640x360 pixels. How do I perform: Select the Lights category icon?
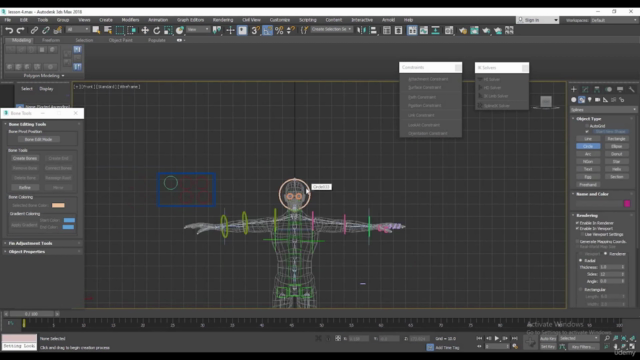pos(589,100)
